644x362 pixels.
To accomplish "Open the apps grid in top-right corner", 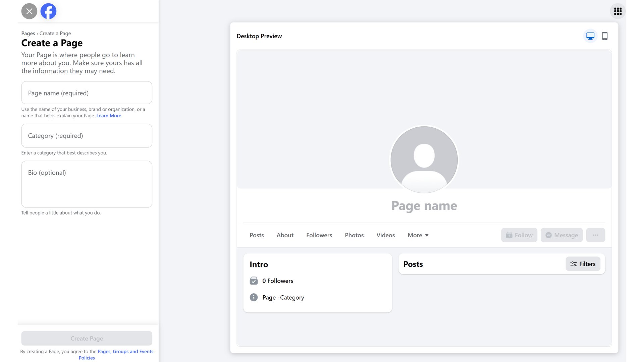I will [618, 11].
